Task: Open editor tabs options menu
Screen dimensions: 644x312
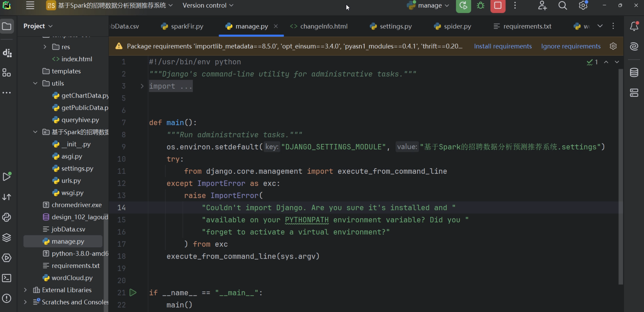Action: coord(613,26)
